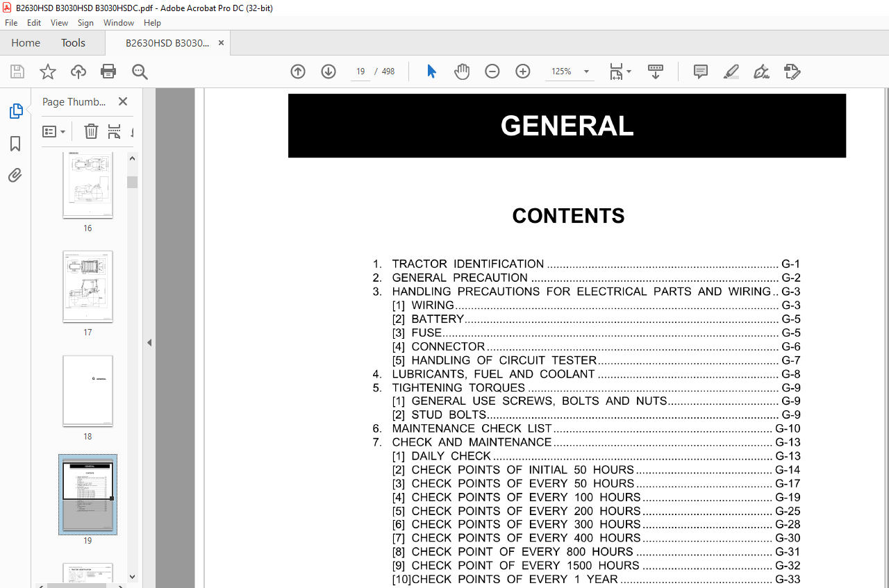Upload the file to the cloud

tap(78, 72)
